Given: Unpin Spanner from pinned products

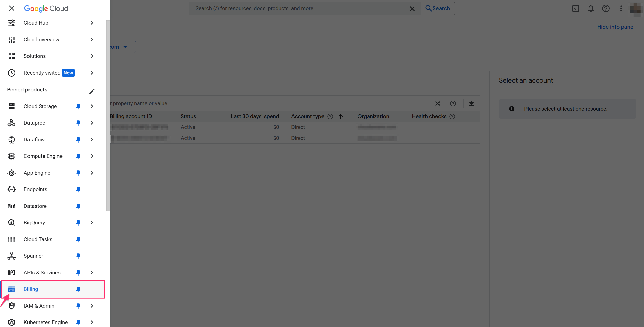Looking at the screenshot, I should point(78,256).
